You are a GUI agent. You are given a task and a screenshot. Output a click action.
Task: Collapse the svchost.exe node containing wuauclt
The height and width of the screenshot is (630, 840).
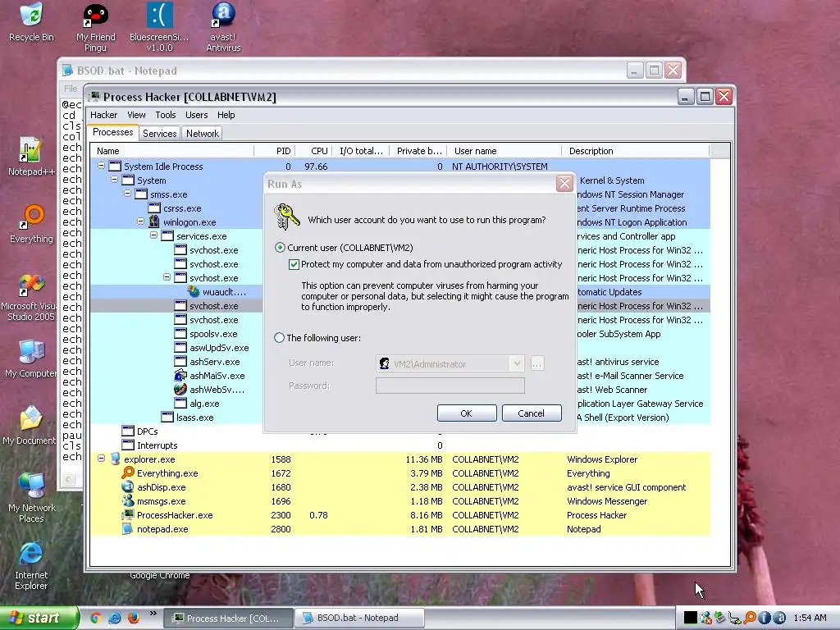click(167, 277)
